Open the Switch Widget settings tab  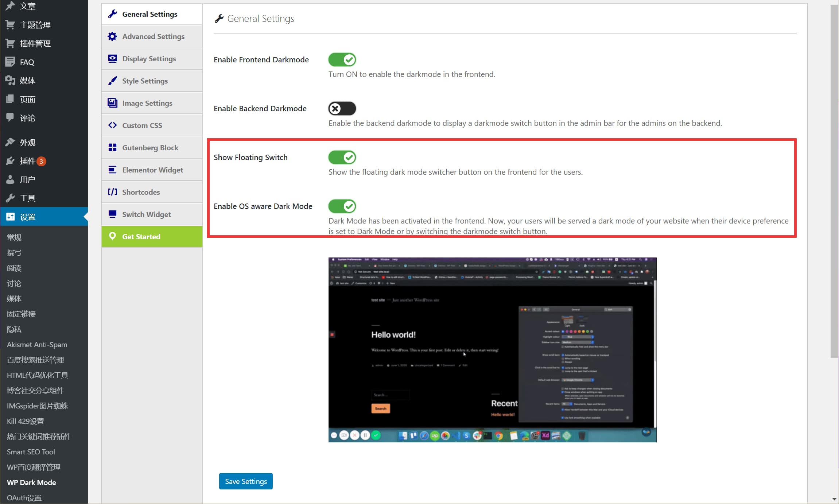point(146,214)
